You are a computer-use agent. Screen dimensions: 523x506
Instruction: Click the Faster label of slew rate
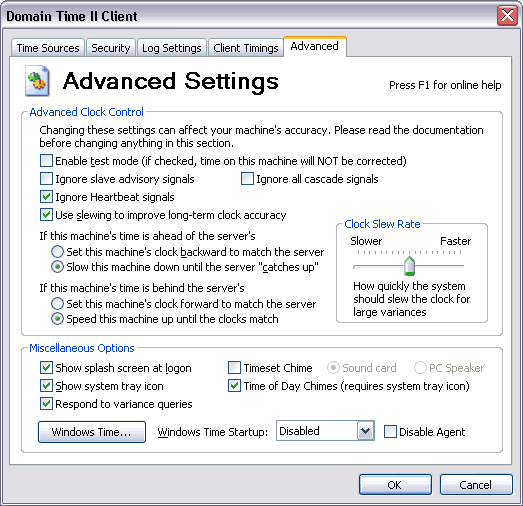pyautogui.click(x=455, y=241)
